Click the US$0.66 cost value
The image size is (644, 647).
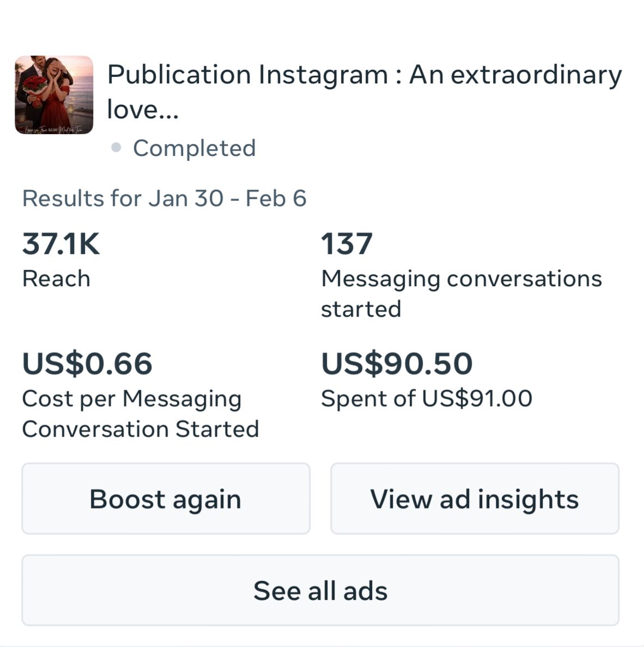click(87, 364)
